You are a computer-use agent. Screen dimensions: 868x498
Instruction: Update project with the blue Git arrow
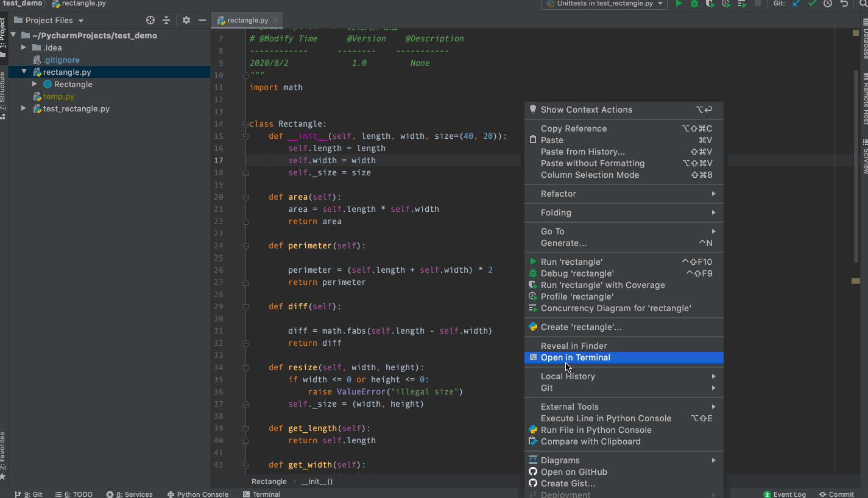(x=796, y=4)
